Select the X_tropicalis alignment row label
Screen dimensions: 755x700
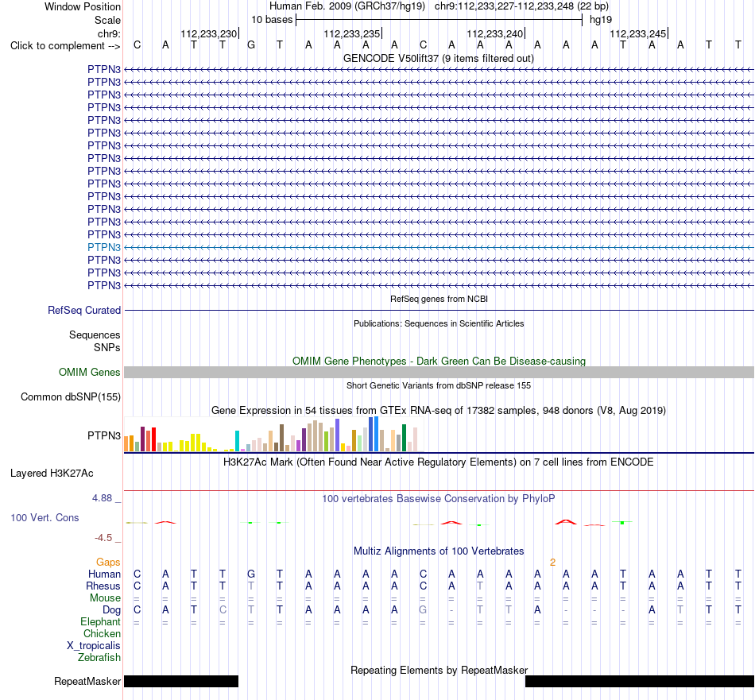pyautogui.click(x=94, y=646)
